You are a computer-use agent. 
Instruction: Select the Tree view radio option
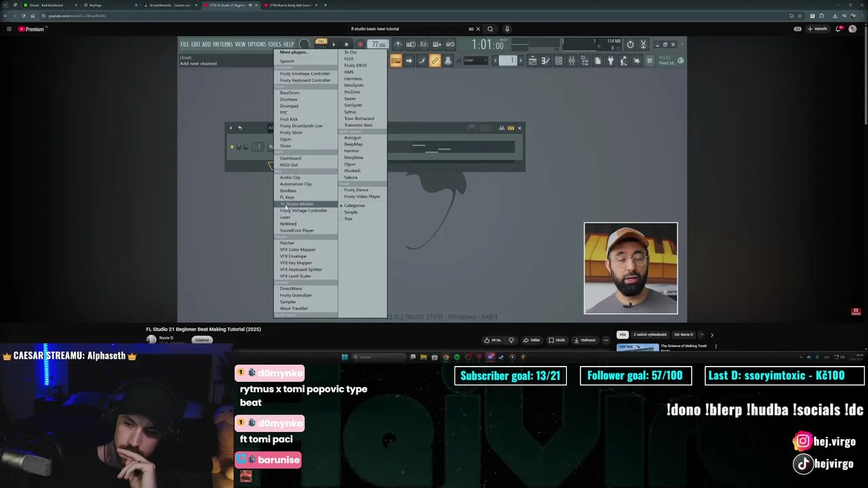click(x=347, y=219)
